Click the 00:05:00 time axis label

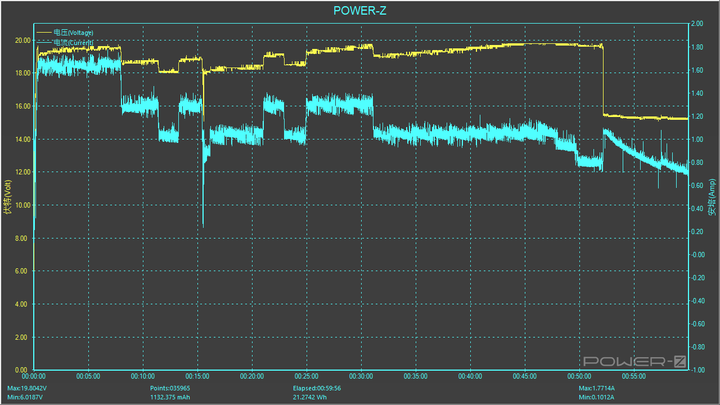[x=88, y=376]
